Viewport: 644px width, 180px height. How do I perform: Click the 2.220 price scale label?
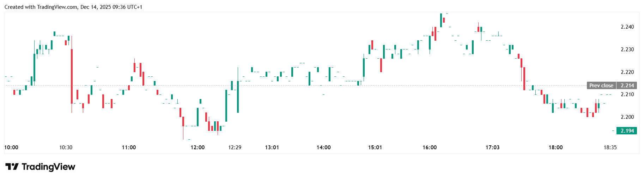pyautogui.click(x=627, y=72)
